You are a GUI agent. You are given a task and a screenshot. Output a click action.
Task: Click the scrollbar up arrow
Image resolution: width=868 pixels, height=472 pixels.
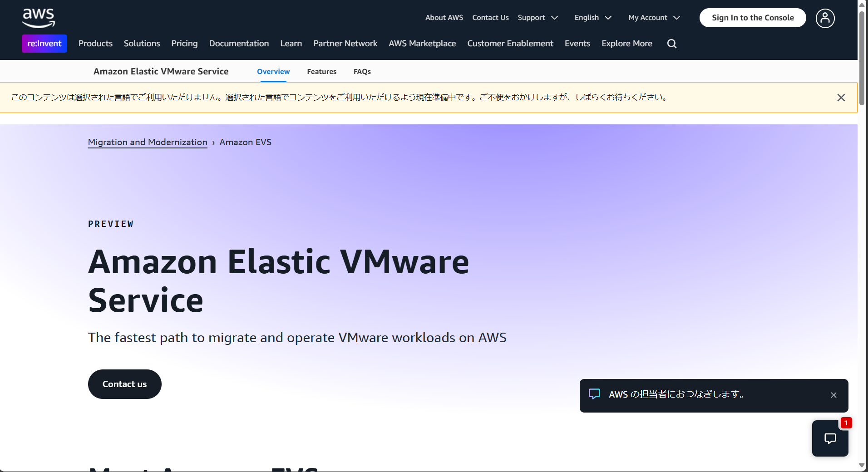pyautogui.click(x=862, y=5)
